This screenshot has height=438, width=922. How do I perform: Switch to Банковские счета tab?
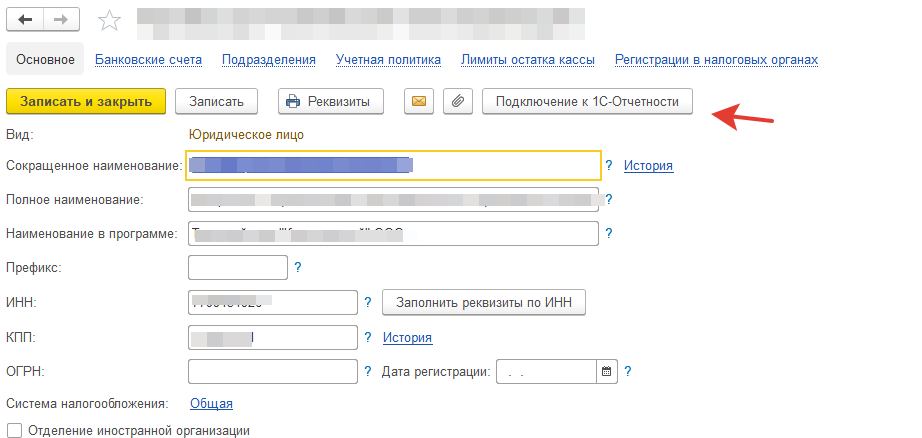pyautogui.click(x=148, y=59)
